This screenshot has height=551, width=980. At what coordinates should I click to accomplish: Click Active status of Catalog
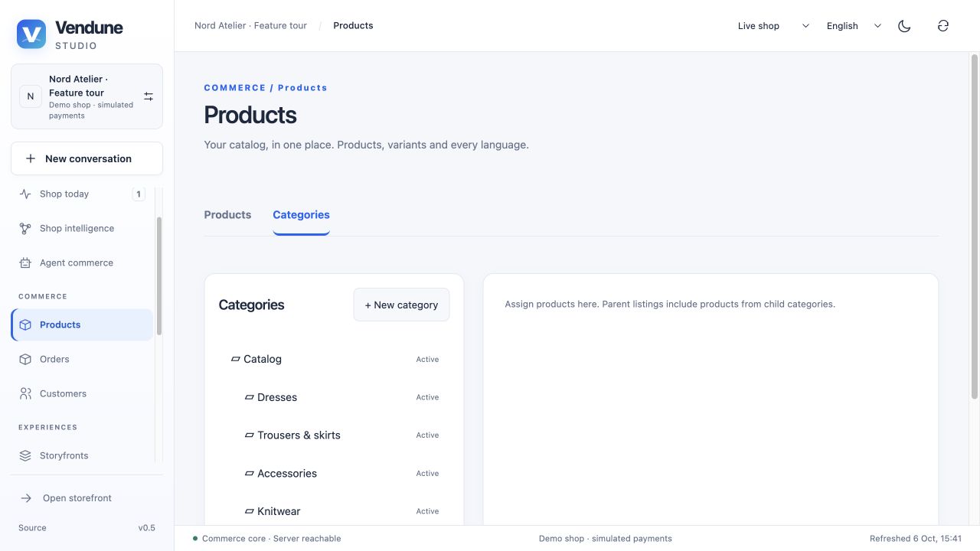[x=427, y=360]
